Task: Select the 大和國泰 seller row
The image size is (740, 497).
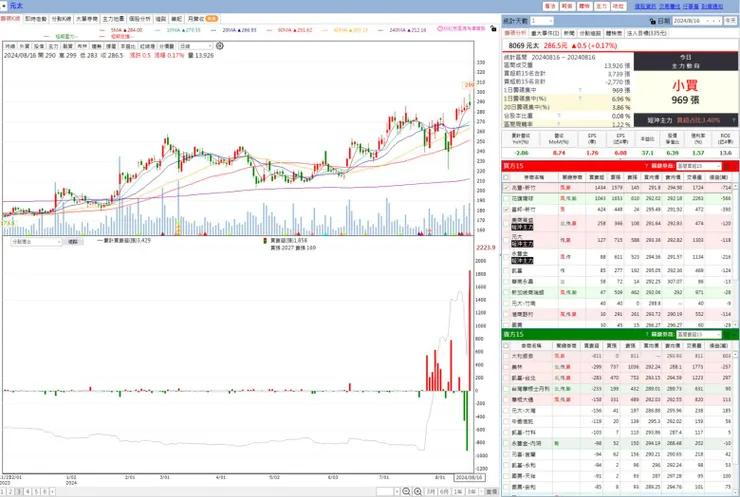Action: tap(618, 356)
